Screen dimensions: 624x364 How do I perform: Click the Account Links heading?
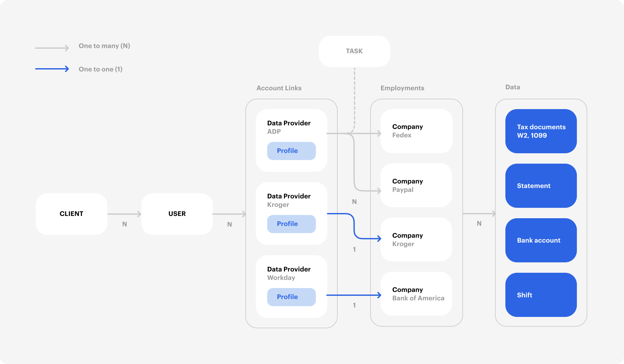coord(279,88)
